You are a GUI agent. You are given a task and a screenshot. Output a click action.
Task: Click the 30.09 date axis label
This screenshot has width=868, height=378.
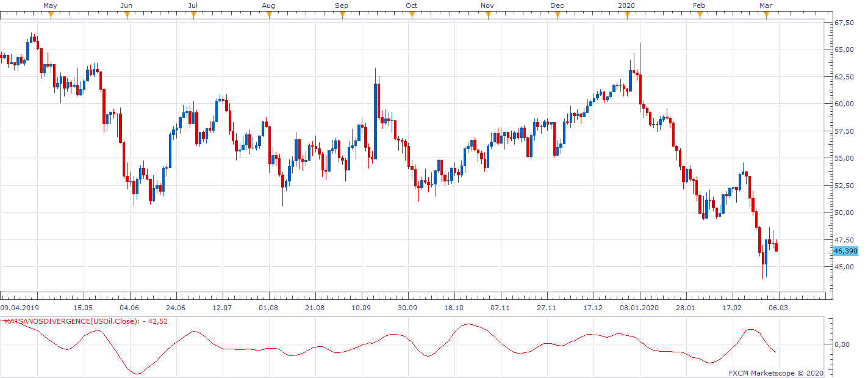[x=407, y=308]
